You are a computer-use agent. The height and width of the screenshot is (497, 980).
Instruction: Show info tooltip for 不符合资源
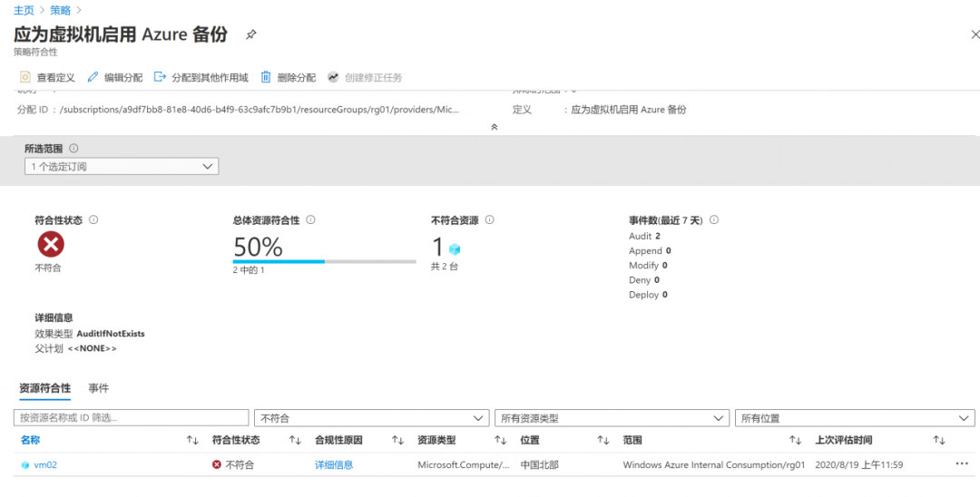click(490, 219)
